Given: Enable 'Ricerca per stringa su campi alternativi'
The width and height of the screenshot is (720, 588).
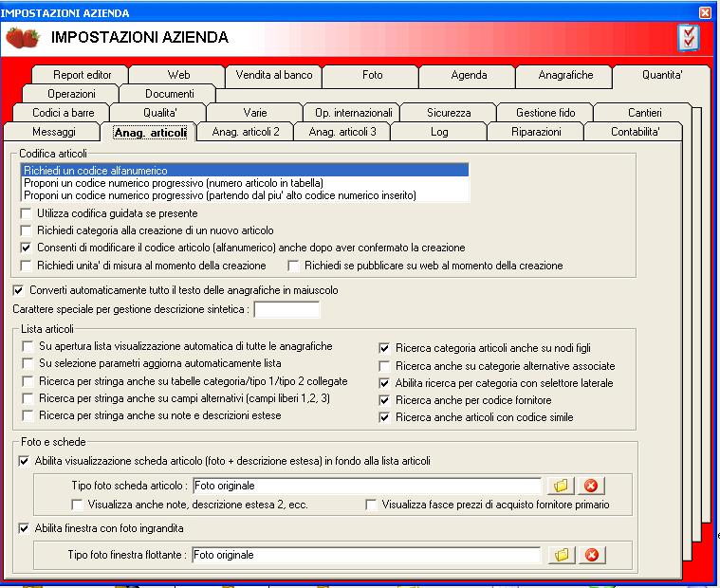Looking at the screenshot, I should tap(28, 398).
